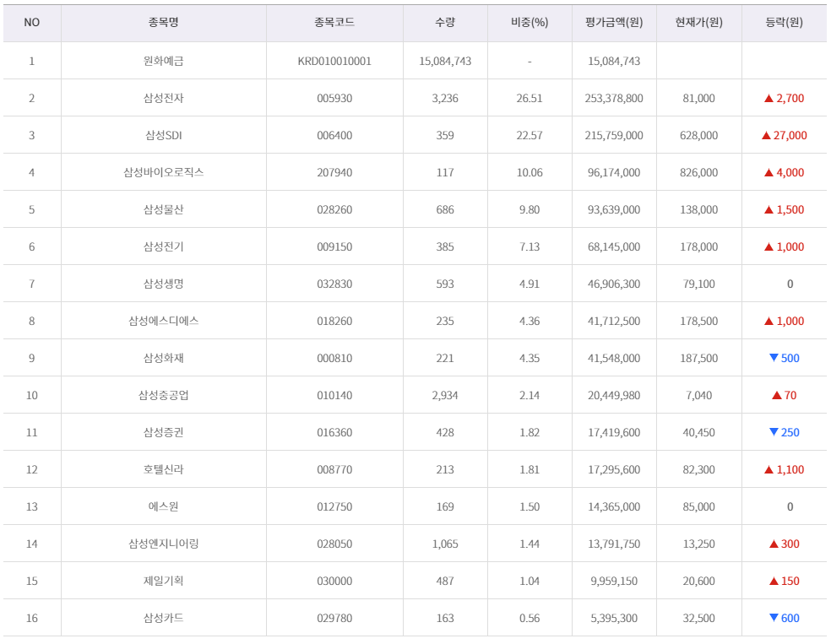831x644 pixels.
Task: Select the 삼성중공업 stock name
Action: click(x=163, y=394)
